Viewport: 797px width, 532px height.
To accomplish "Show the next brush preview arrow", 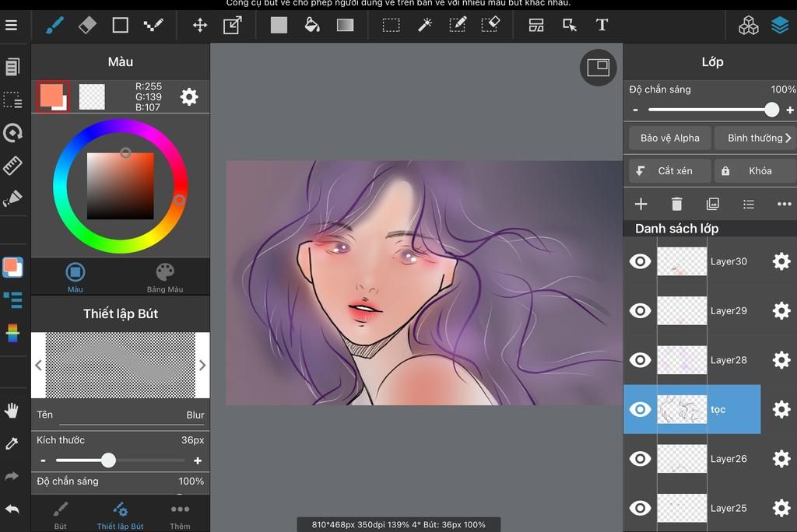I will click(x=202, y=365).
